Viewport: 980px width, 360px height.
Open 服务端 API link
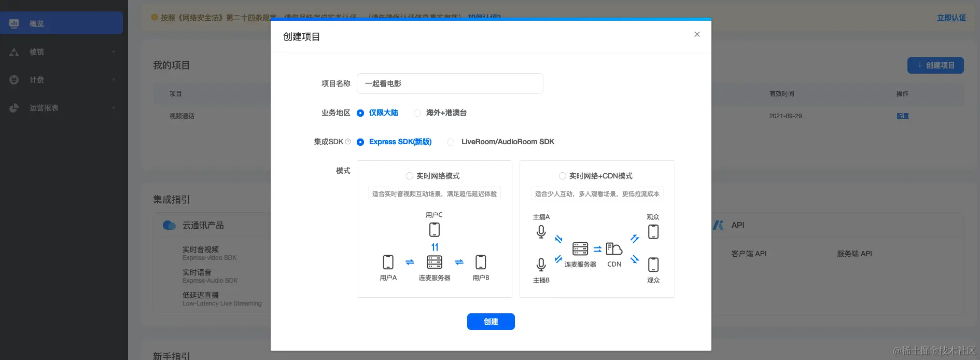pos(855,254)
